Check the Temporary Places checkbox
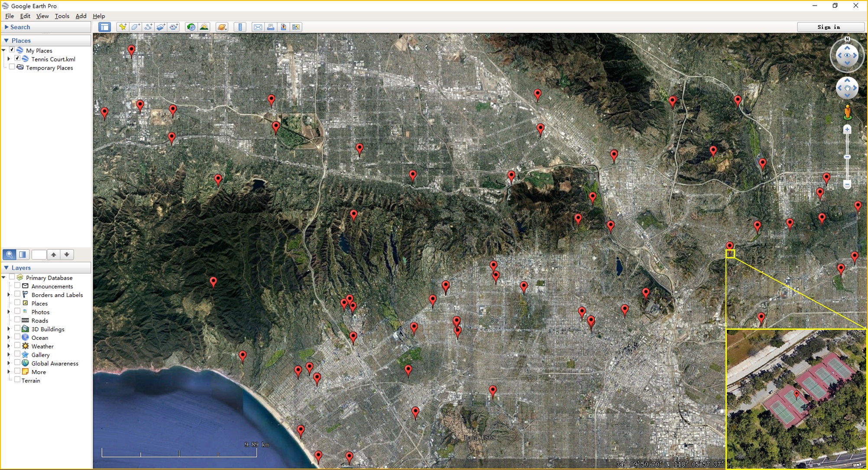The height and width of the screenshot is (470, 868). (12, 67)
